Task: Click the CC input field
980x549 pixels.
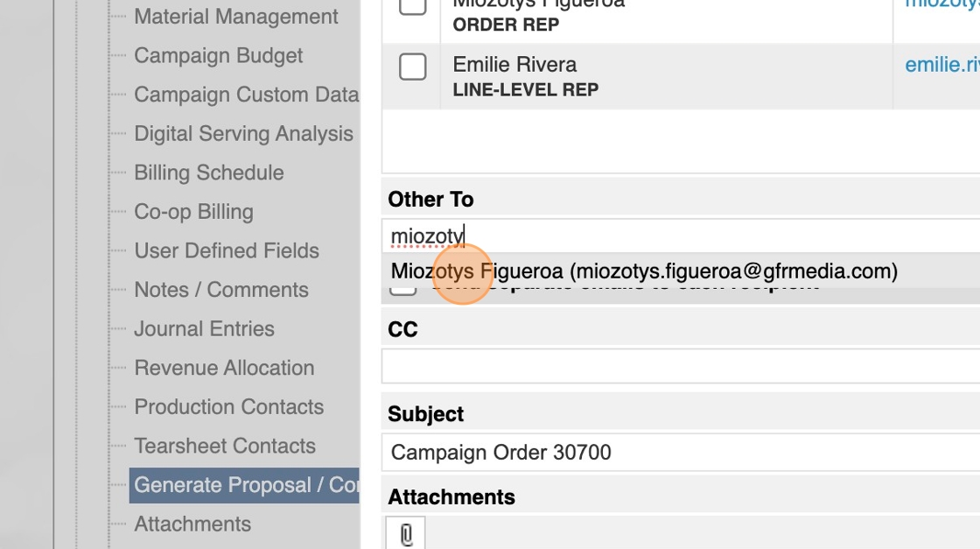Action: tap(682, 366)
